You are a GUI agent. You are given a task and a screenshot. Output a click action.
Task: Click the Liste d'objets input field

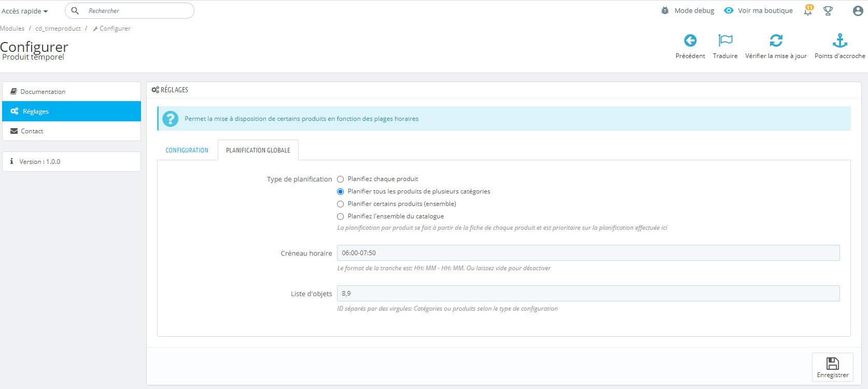point(588,294)
